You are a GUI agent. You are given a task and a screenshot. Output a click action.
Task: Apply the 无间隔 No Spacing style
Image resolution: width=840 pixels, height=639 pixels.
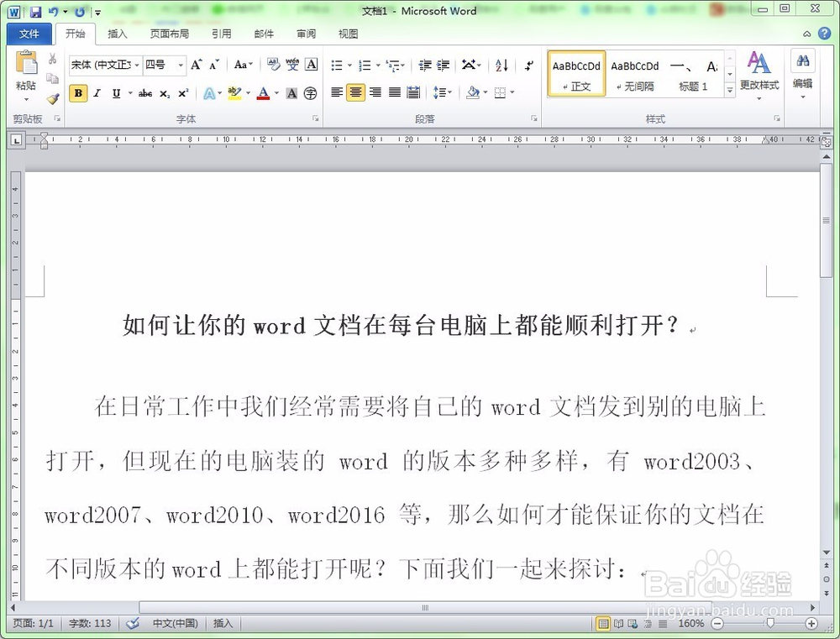click(635, 74)
